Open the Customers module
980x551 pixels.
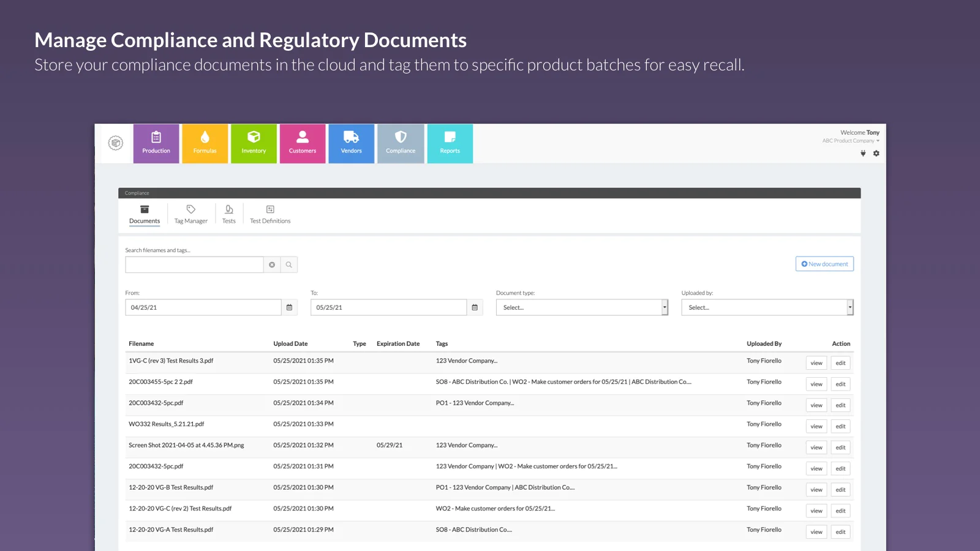click(303, 144)
